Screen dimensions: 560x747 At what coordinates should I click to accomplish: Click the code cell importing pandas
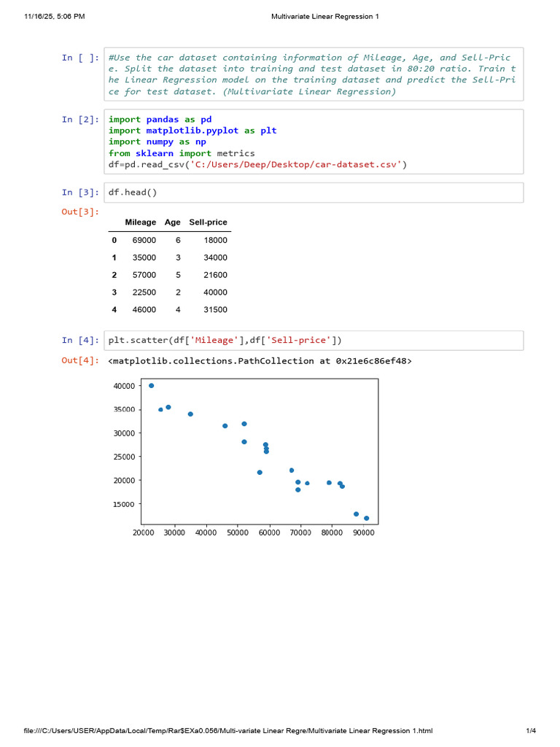314,142
